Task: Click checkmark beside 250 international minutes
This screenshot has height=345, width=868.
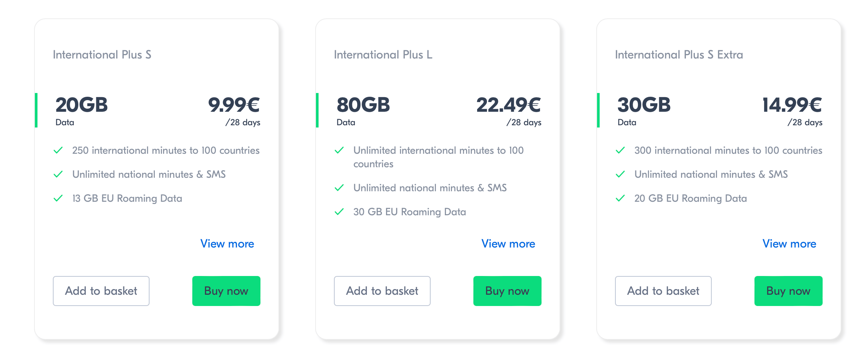Action: click(58, 150)
